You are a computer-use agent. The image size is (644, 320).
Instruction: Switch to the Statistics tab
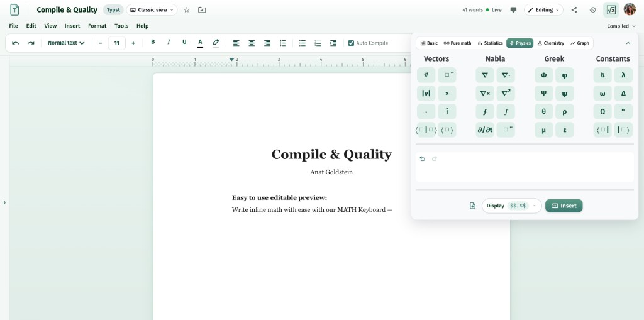(x=490, y=43)
